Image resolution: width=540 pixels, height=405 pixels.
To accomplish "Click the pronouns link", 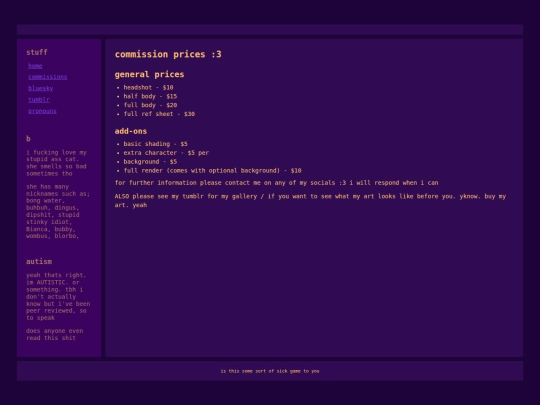I will click(x=42, y=111).
